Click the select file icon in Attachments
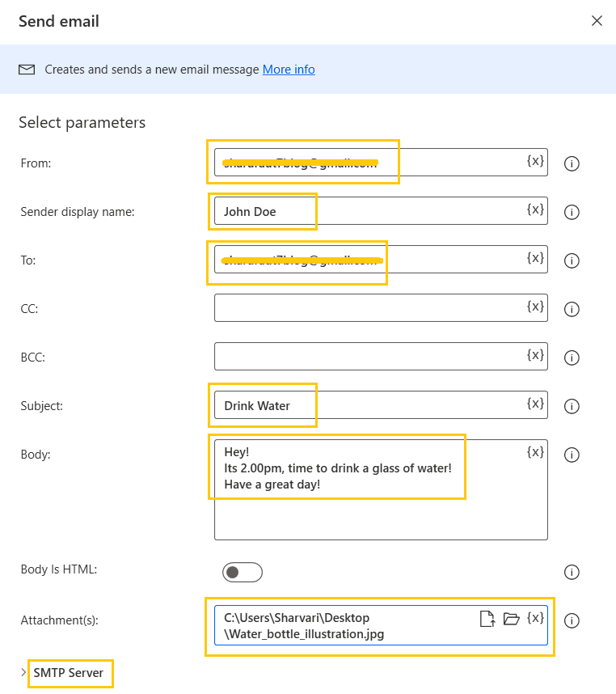 point(487,617)
